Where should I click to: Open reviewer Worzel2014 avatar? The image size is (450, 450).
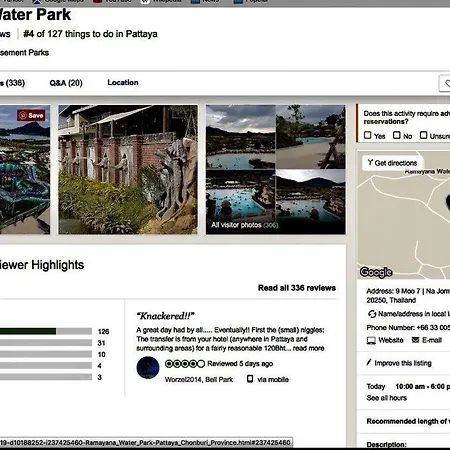[148, 367]
